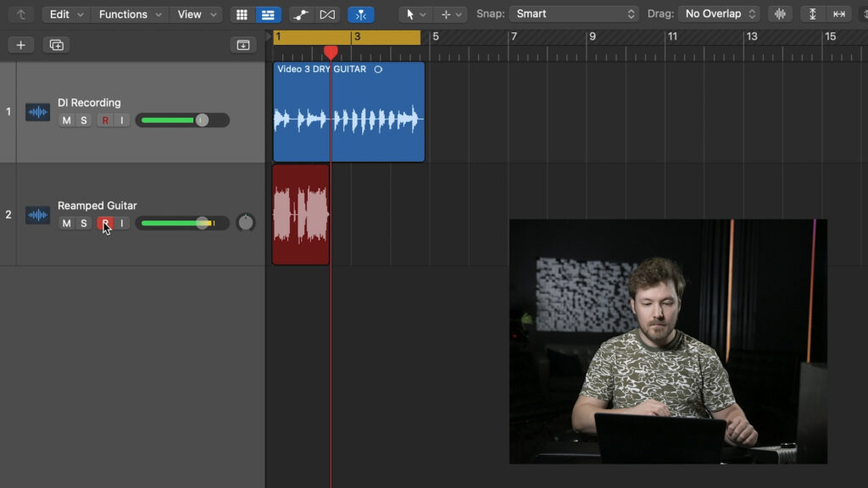Open the Drag No Overlap dropdown
Image resolution: width=868 pixels, height=488 pixels.
click(x=719, y=14)
